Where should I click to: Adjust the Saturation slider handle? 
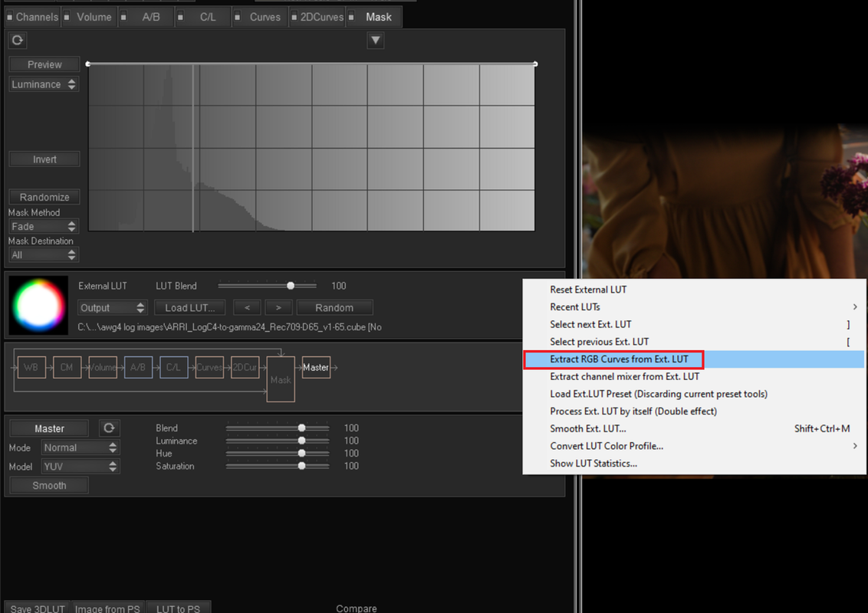click(x=301, y=466)
